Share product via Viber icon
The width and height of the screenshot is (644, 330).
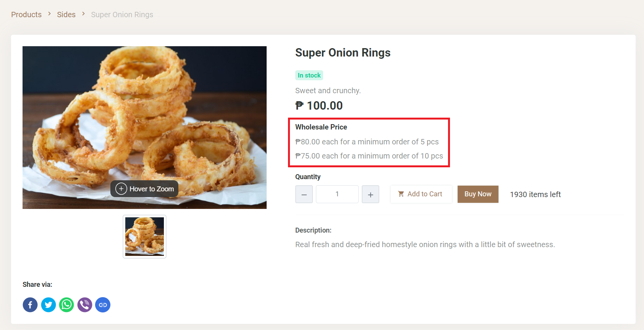pos(85,305)
